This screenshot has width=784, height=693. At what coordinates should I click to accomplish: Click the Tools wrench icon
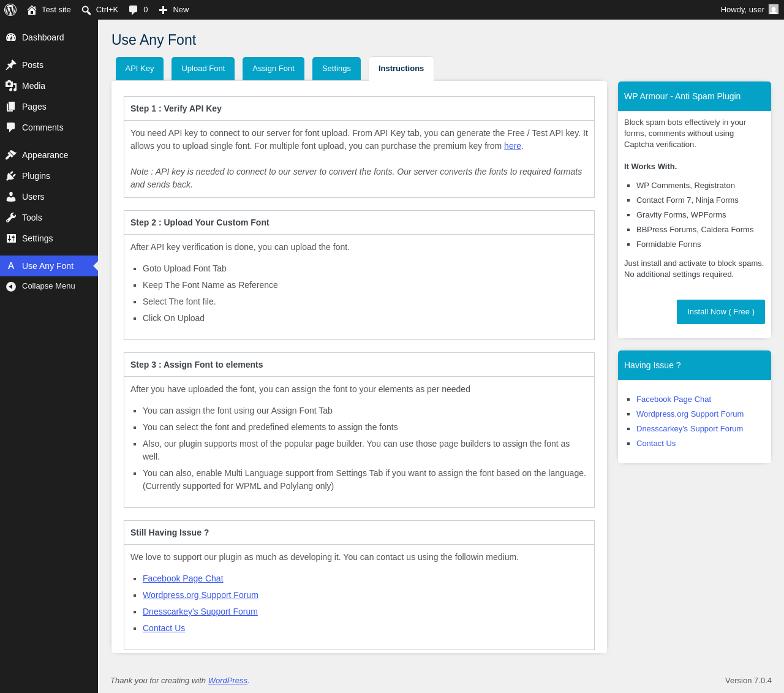[x=11, y=218]
